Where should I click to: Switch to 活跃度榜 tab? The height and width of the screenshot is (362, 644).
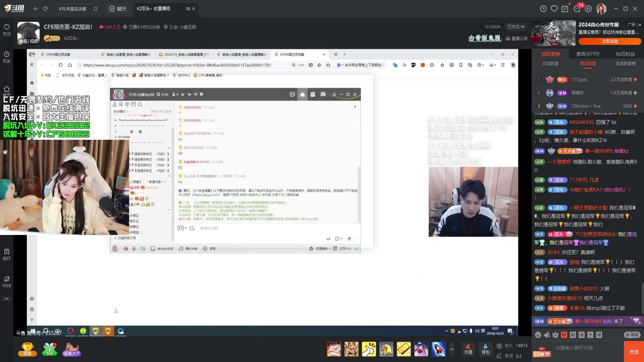(550, 54)
